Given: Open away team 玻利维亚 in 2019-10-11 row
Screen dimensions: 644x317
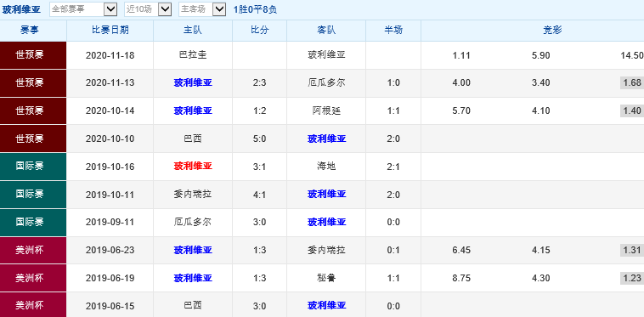Looking at the screenshot, I should [x=326, y=194].
